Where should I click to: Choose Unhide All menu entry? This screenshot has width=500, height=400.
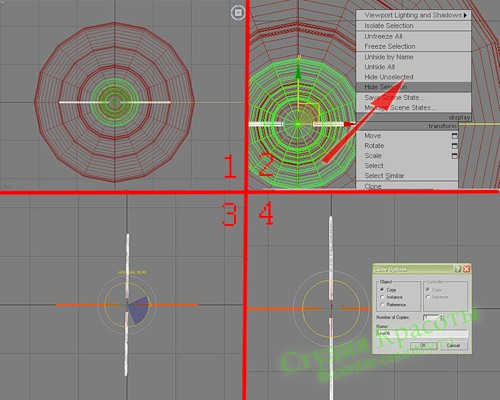414,67
